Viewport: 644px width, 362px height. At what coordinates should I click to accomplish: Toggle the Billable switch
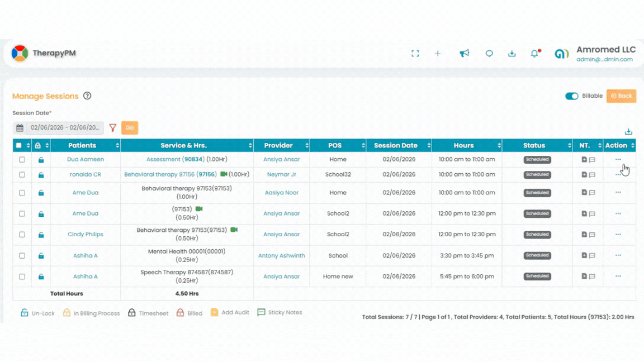click(571, 96)
